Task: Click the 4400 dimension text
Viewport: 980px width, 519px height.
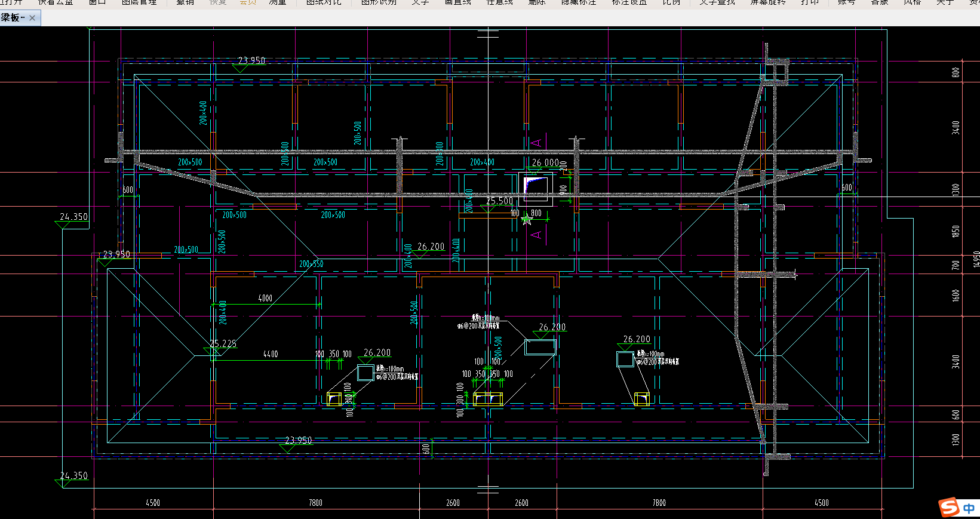Action: (x=271, y=354)
